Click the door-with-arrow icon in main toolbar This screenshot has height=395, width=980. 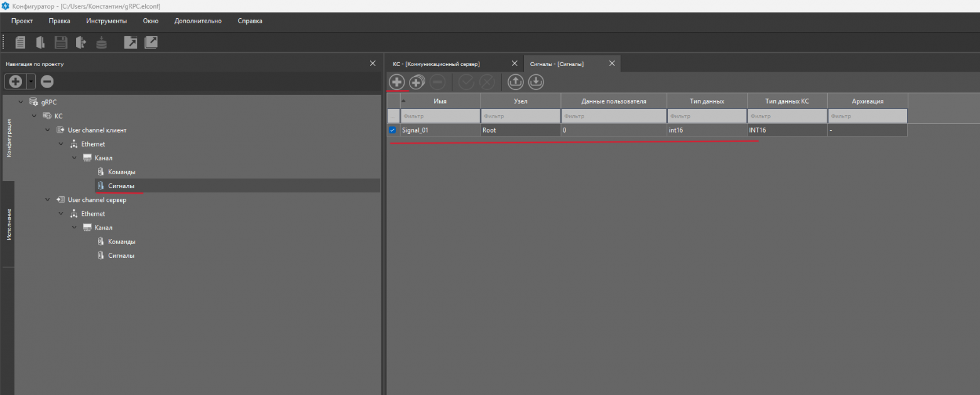(x=80, y=42)
